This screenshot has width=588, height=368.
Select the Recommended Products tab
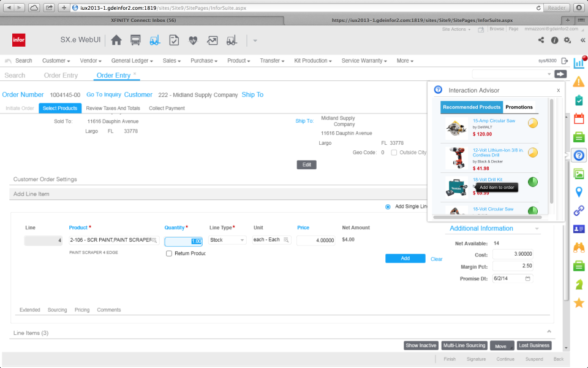[x=472, y=107]
